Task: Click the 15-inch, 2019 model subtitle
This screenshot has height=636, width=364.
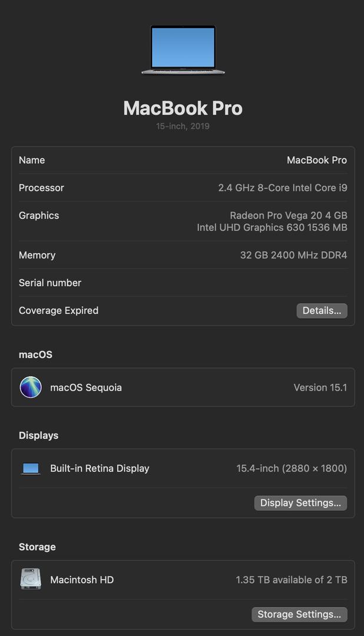Action: coord(183,126)
